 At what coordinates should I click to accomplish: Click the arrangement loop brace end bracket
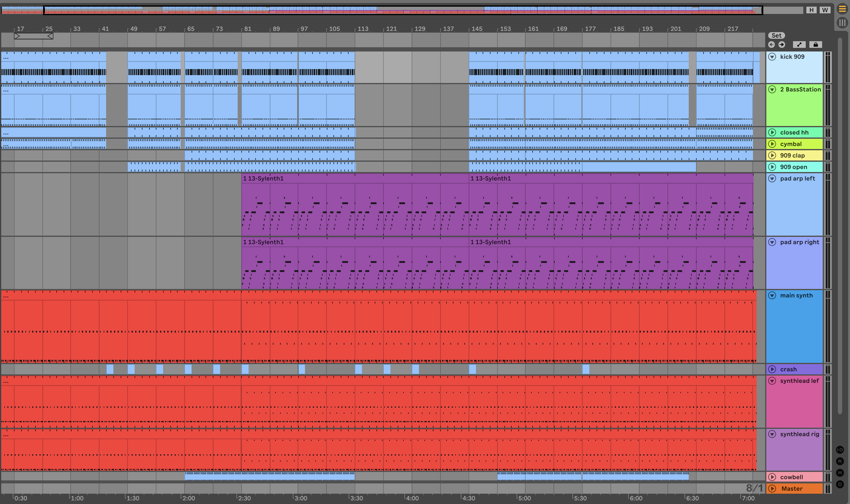(50, 36)
